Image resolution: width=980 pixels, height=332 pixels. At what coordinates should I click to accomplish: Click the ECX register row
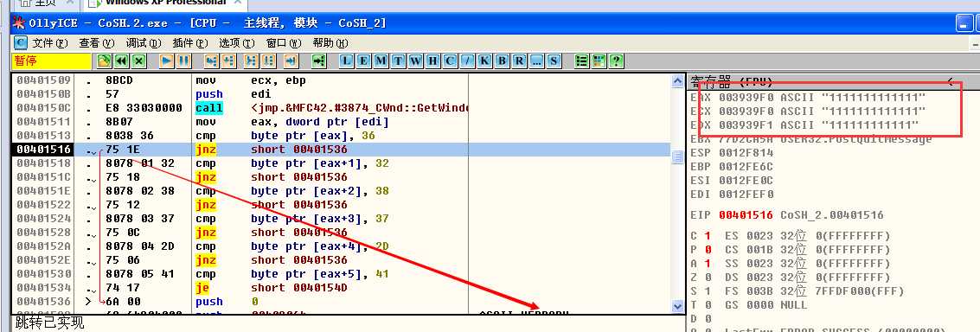pos(808,112)
